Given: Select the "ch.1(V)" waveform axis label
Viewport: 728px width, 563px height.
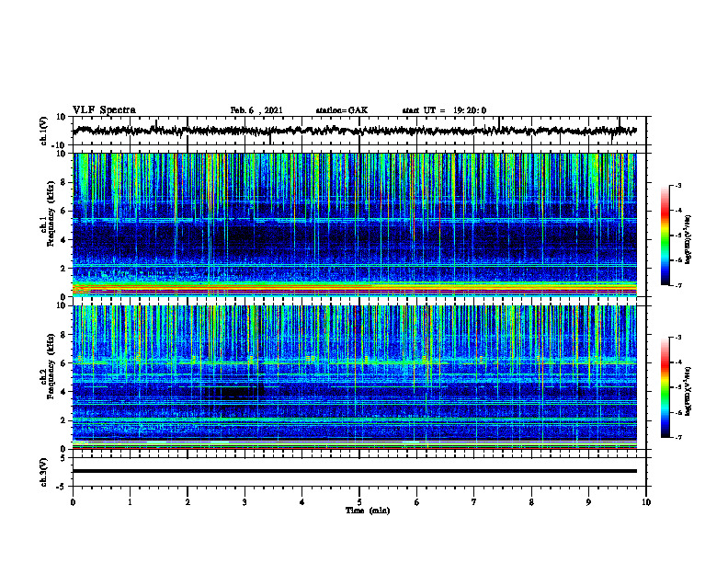Looking at the screenshot, I should click(44, 131).
